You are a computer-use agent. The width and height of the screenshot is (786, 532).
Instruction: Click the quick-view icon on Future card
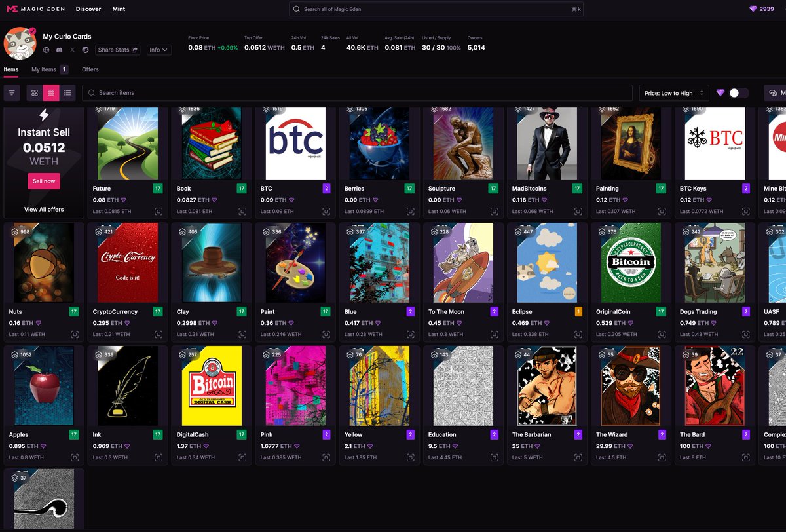pyautogui.click(x=159, y=212)
